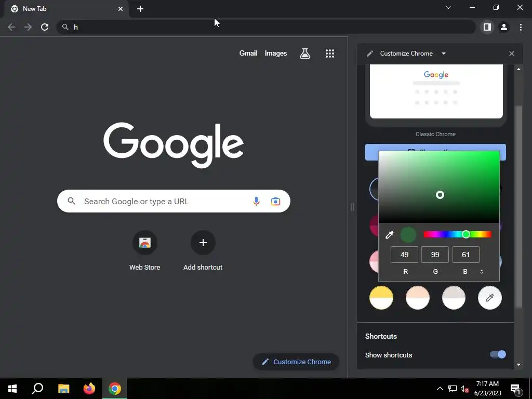Select the Classic Chrome theme thumbnail
The height and width of the screenshot is (399, 532).
click(436, 91)
